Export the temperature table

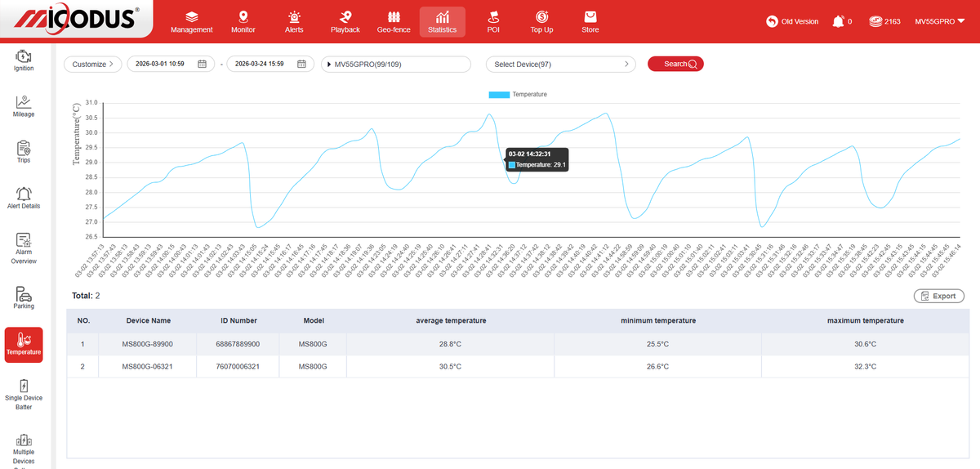939,296
